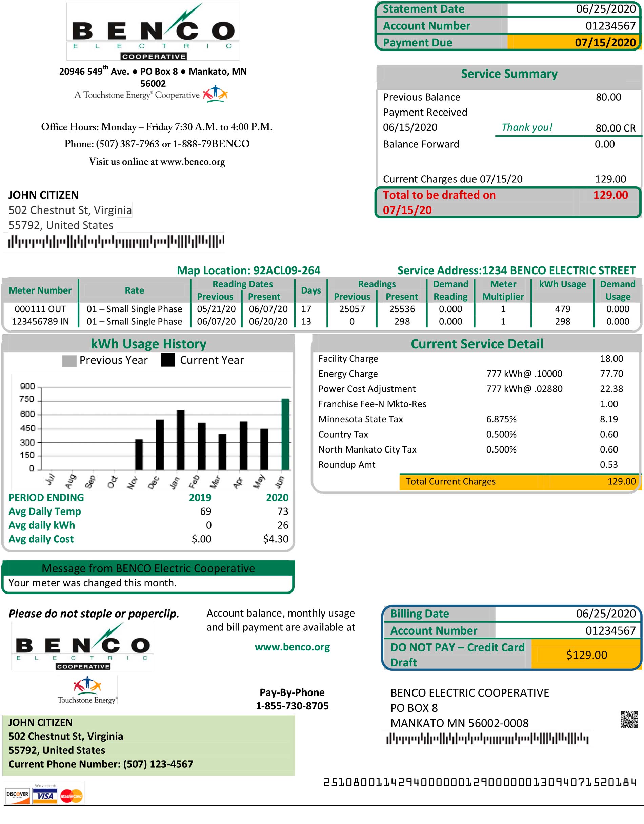Screen dimensions: 644x824
Task: Click the BENCO Electric Cooperative logo at top
Action: (153, 32)
